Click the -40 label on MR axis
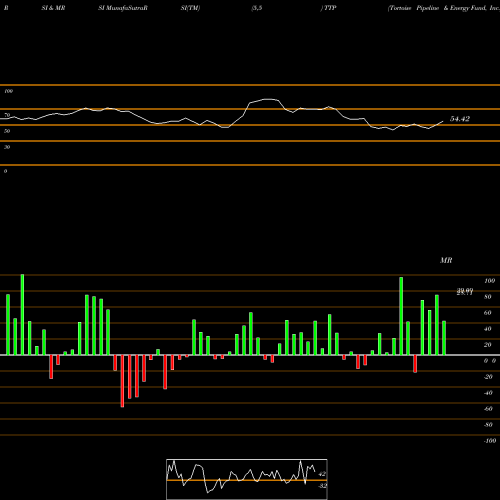This screenshot has width=500, height=500. click(x=488, y=393)
